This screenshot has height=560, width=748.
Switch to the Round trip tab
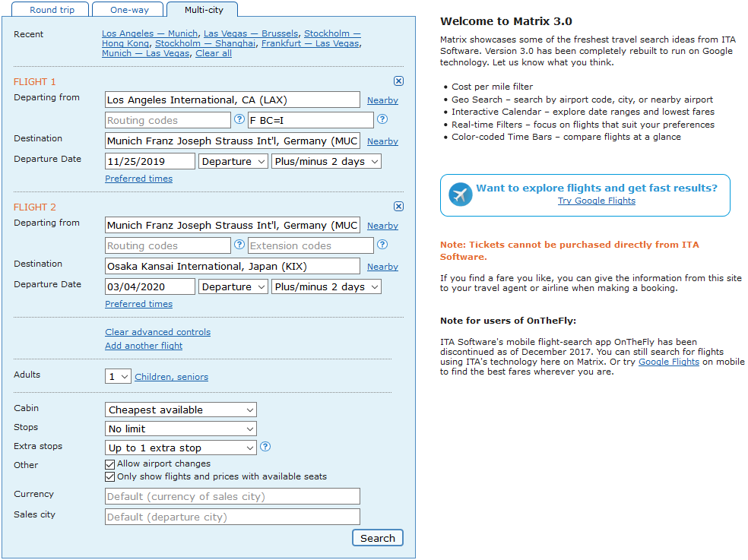click(50, 10)
